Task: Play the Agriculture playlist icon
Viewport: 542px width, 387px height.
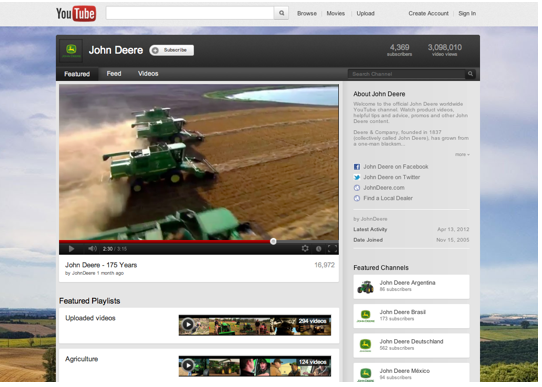Action: pos(188,365)
